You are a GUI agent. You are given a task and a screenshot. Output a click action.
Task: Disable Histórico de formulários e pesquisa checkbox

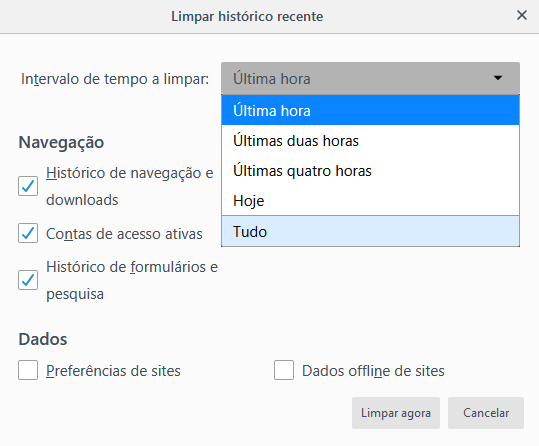[28, 280]
